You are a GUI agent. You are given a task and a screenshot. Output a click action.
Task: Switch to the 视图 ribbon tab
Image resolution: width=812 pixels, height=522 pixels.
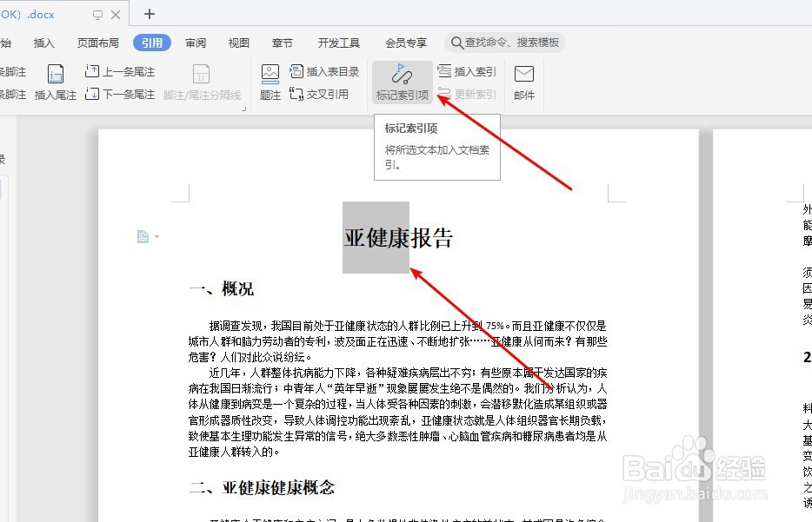tap(237, 42)
